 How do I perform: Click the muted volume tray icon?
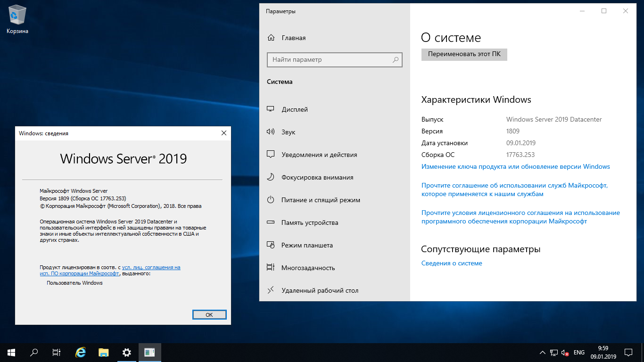565,353
